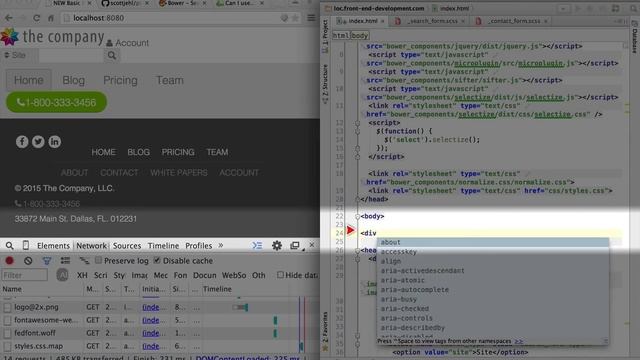Click the website search field
This screenshot has width=640, height=360.
point(72,56)
